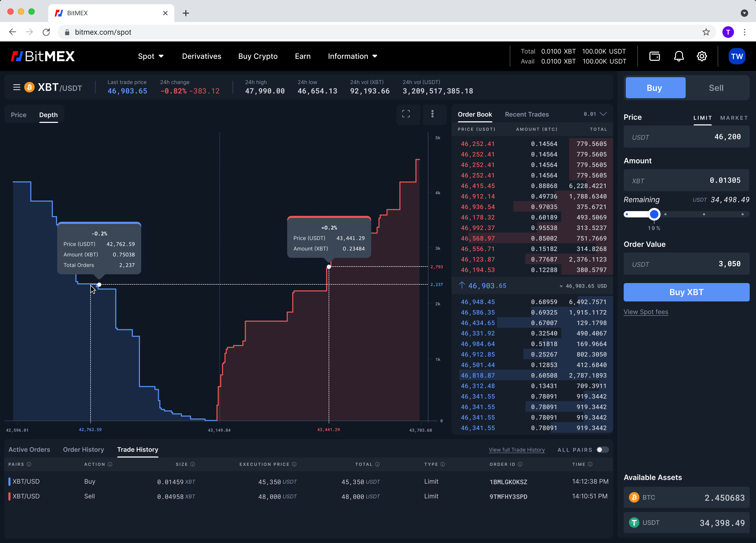Open tab search dropdown in Chrome
The image size is (756, 543).
click(744, 13)
